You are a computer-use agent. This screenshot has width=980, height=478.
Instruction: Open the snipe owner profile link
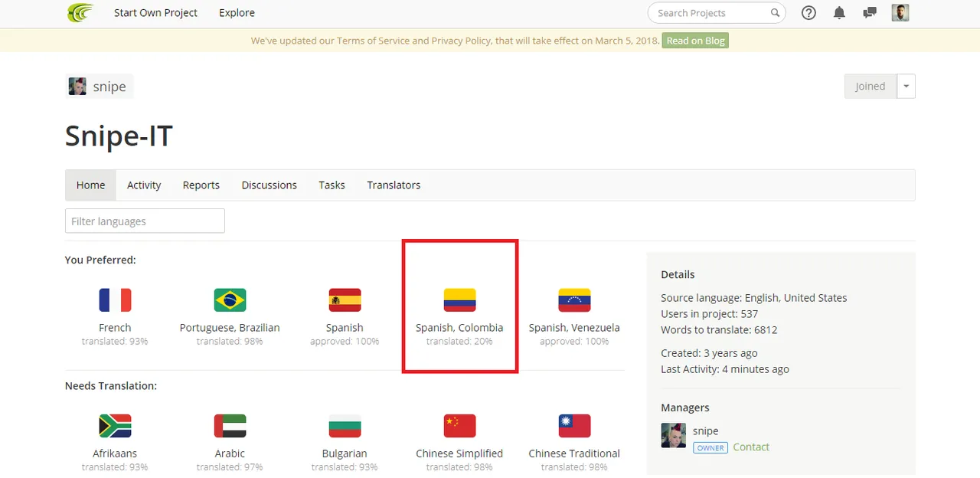coord(100,87)
